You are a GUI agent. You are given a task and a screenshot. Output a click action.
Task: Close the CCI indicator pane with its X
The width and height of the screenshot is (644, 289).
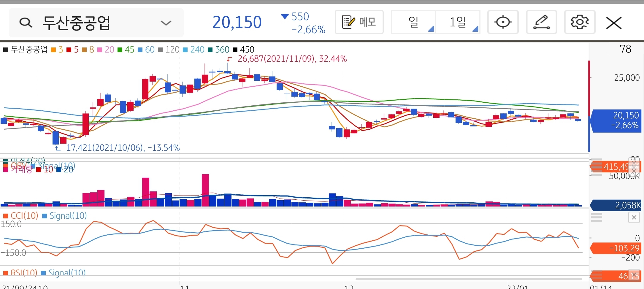point(634,217)
